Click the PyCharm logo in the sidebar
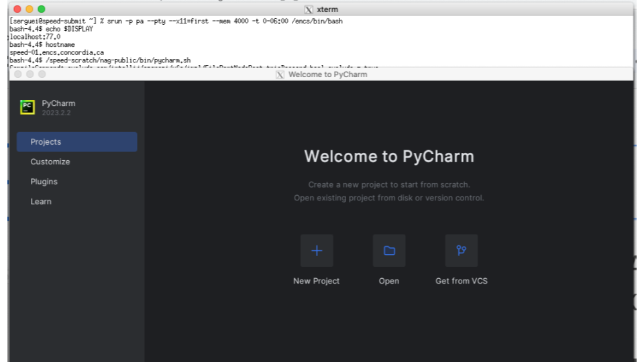 click(x=28, y=107)
